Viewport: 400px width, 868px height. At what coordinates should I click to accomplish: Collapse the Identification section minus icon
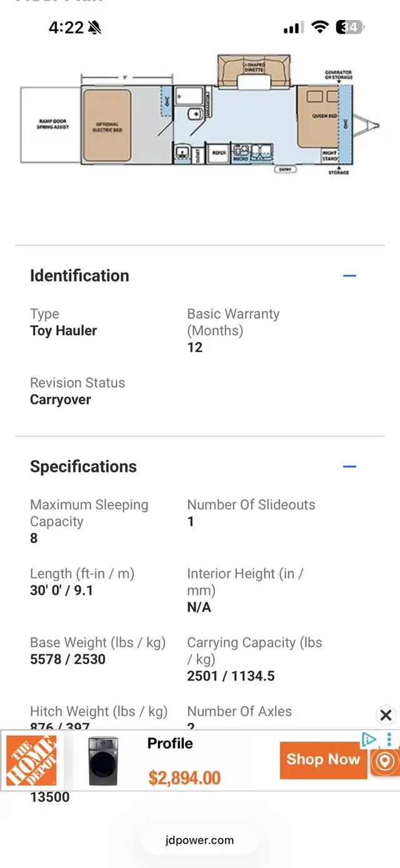tap(349, 276)
